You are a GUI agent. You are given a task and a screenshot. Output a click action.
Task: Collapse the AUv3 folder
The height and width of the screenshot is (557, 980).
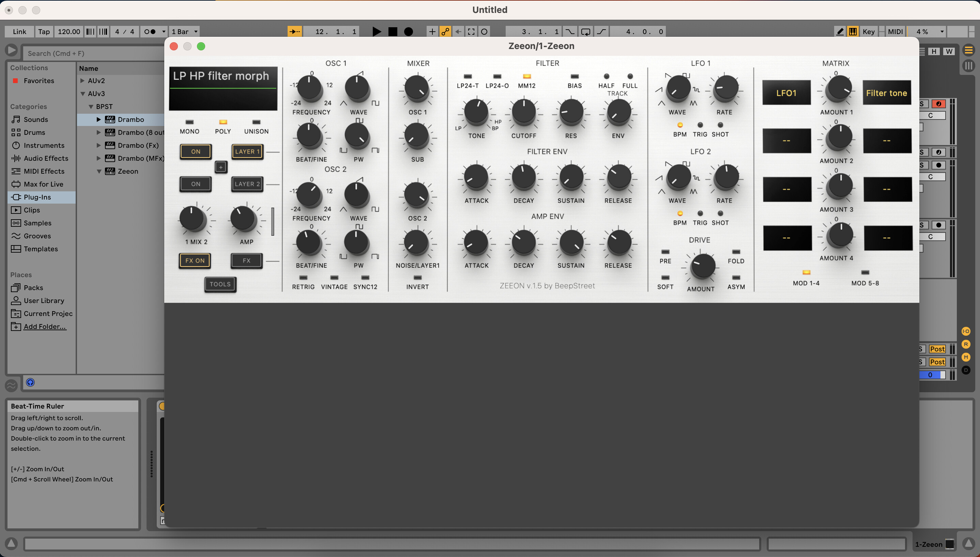(82, 94)
